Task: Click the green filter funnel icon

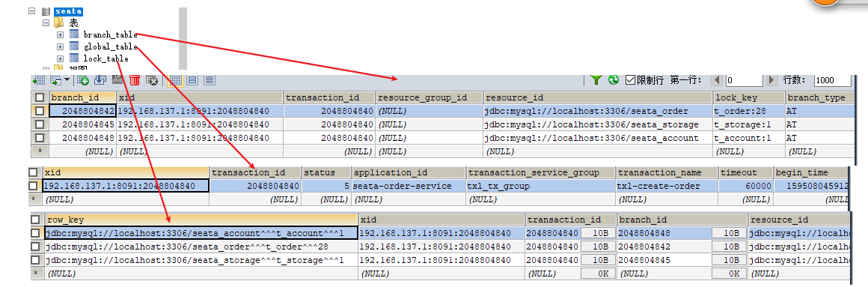Action: [596, 79]
